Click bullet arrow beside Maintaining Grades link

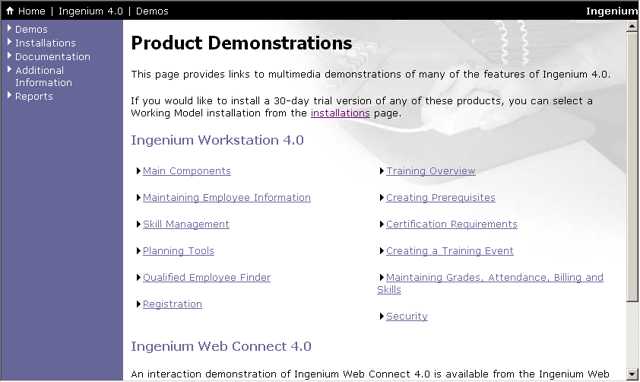382,277
